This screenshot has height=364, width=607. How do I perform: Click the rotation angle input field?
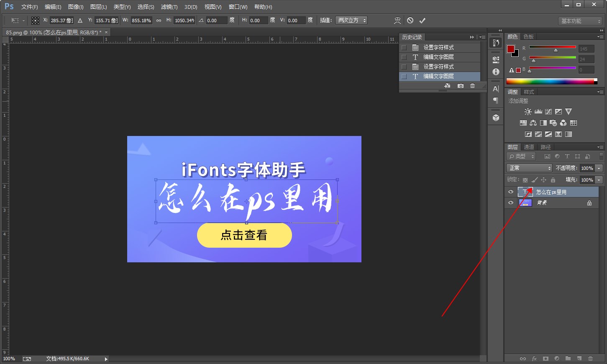tap(217, 21)
